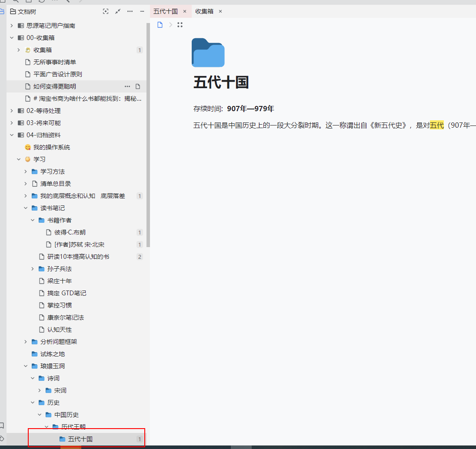Expand the 02-等待处理 notebook
The image size is (476, 449).
(12, 111)
